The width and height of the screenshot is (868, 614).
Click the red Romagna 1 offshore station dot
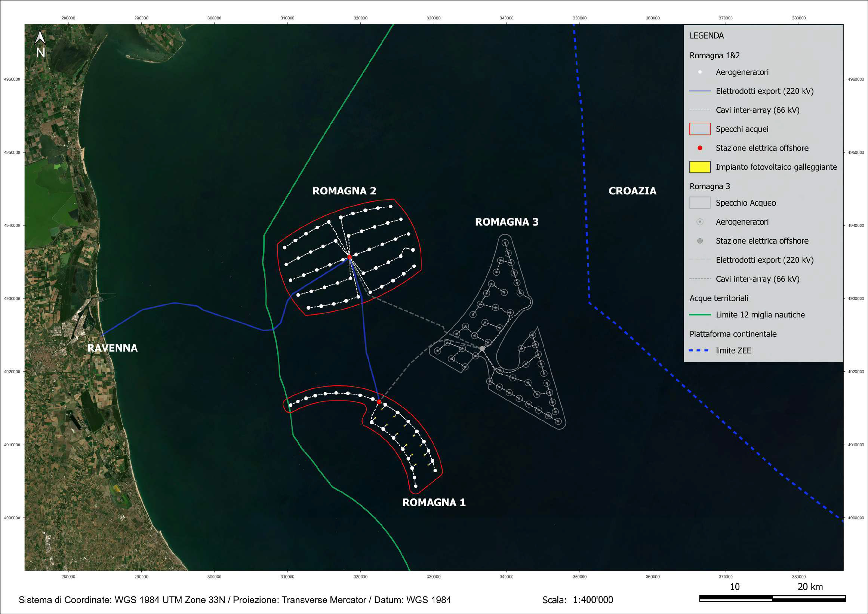tap(379, 402)
